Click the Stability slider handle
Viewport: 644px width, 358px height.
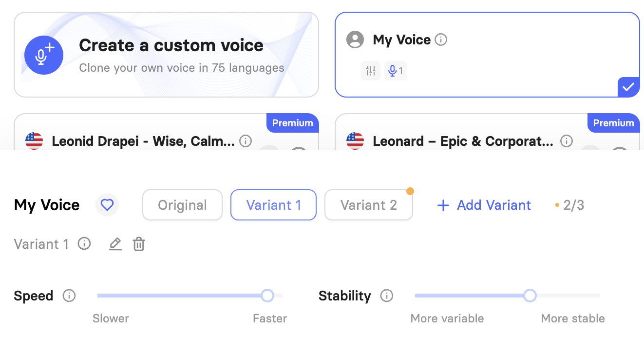pyautogui.click(x=530, y=296)
